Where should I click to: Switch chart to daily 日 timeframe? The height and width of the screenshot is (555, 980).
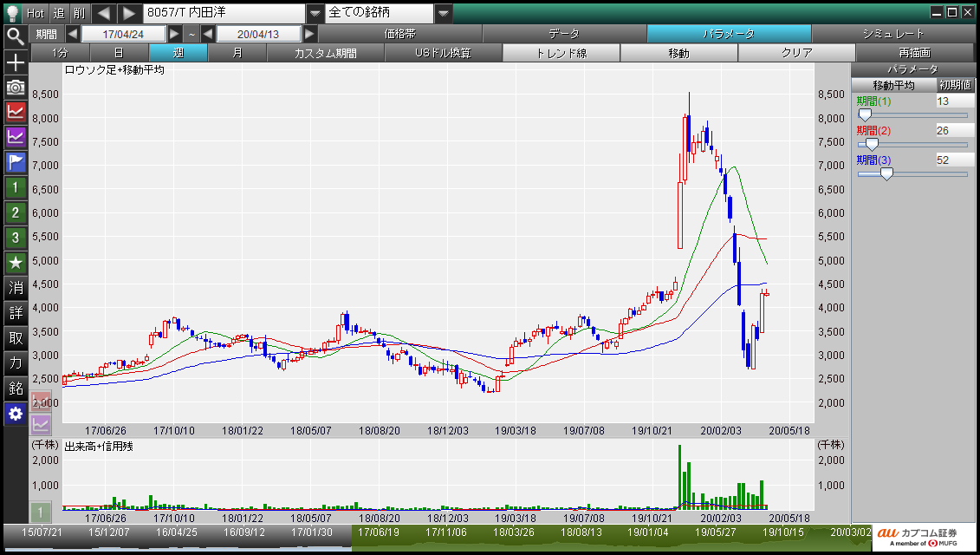click(119, 53)
